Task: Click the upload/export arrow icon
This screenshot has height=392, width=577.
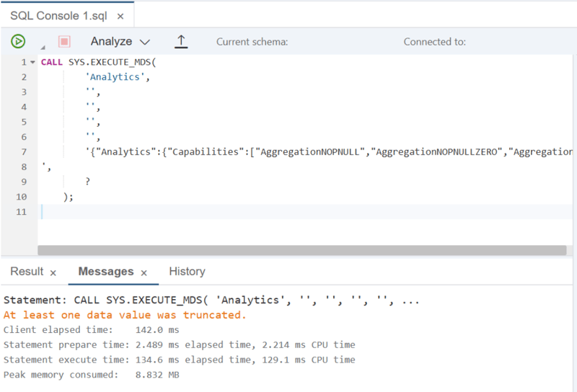Action: pos(181,42)
